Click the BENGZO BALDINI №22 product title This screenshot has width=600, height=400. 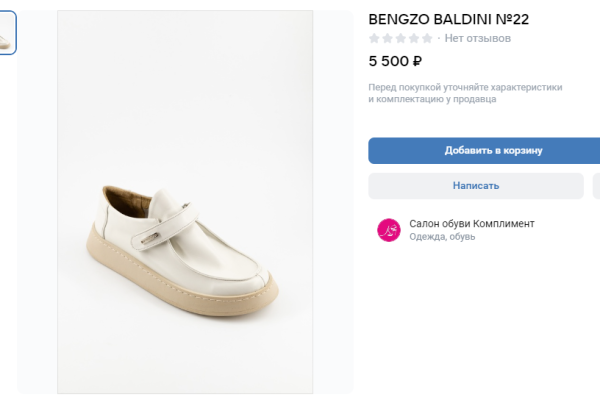(449, 18)
